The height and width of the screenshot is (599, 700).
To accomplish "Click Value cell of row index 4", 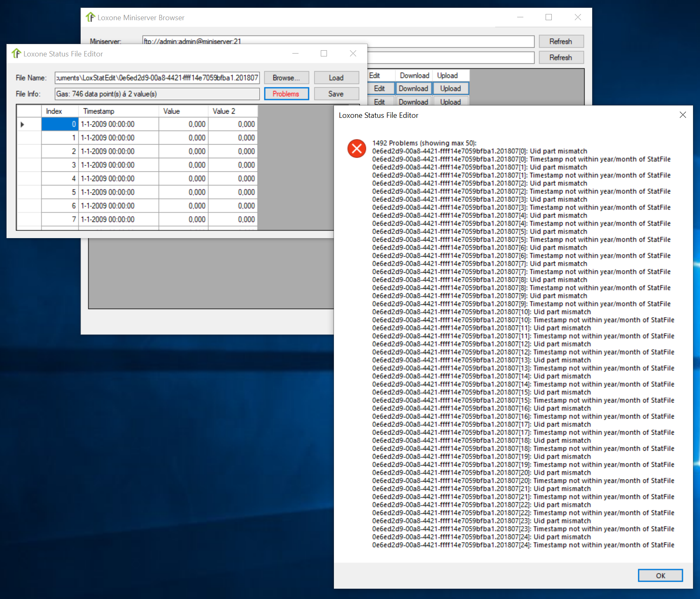I will point(184,178).
